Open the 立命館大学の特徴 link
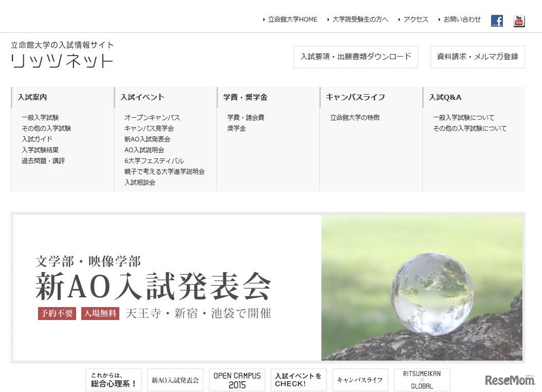The height and width of the screenshot is (392, 542). [355, 117]
